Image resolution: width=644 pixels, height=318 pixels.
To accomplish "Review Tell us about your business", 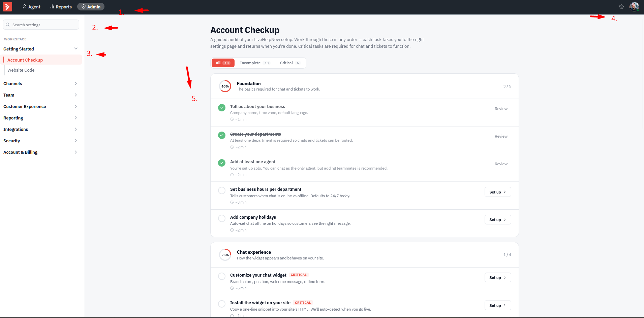I will click(501, 109).
